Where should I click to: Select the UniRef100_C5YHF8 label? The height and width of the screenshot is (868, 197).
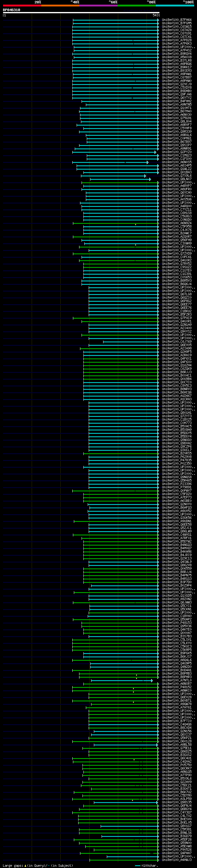pos(177,128)
